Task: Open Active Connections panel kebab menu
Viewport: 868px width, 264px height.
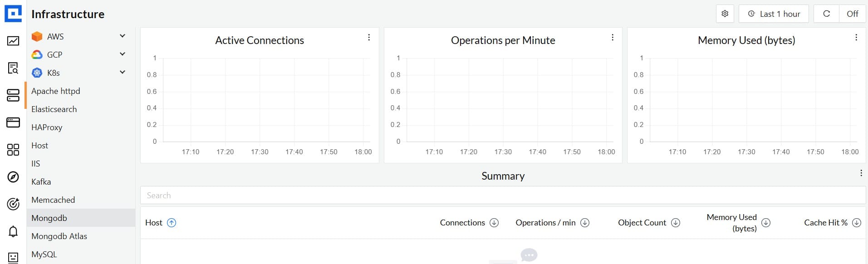Action: click(x=369, y=37)
